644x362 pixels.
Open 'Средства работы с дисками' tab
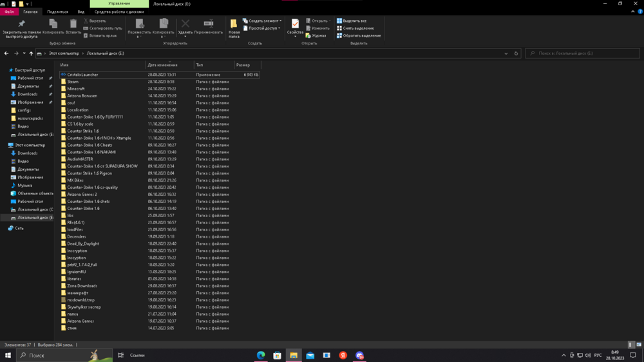tap(119, 12)
